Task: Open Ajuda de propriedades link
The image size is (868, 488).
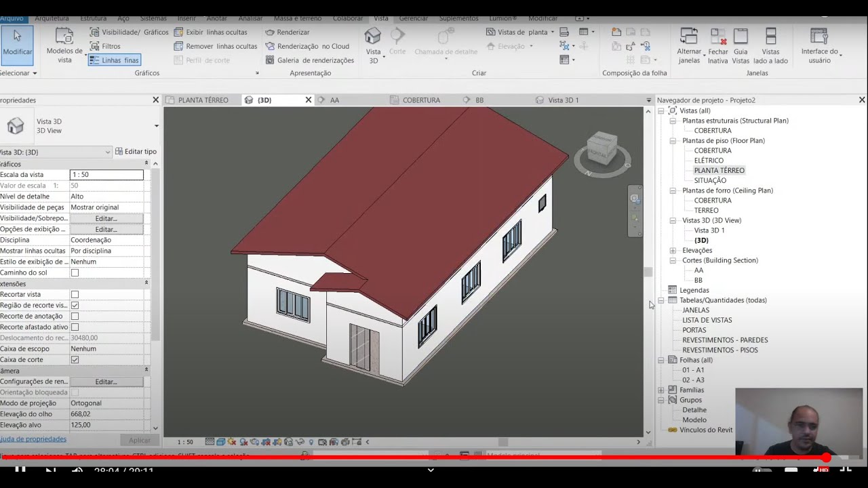Action: [x=32, y=439]
